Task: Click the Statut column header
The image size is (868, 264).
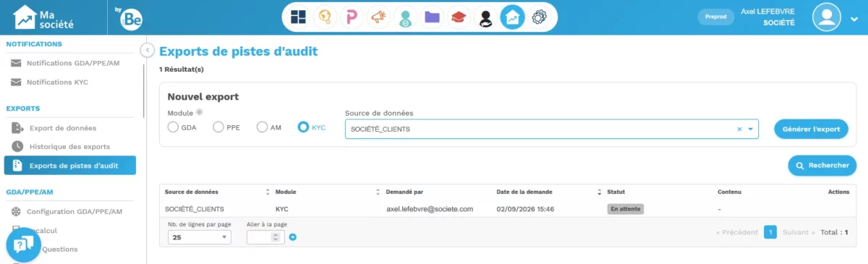Action: pyautogui.click(x=616, y=192)
